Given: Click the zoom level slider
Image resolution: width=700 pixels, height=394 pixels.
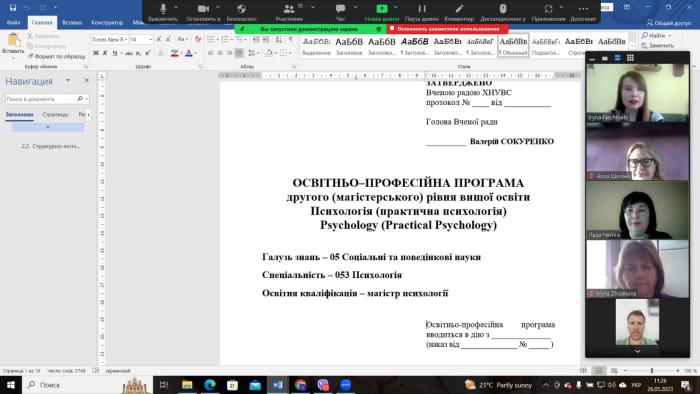Looking at the screenshot, I should (652, 371).
